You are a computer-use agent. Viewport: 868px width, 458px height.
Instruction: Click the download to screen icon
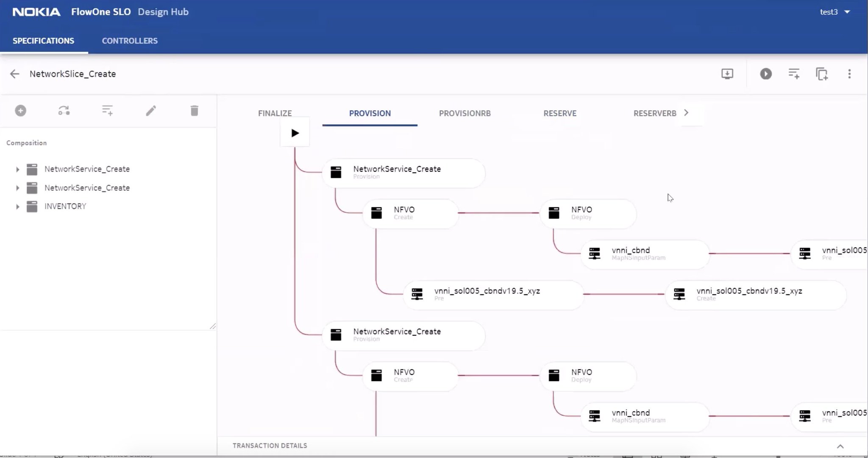[727, 74]
